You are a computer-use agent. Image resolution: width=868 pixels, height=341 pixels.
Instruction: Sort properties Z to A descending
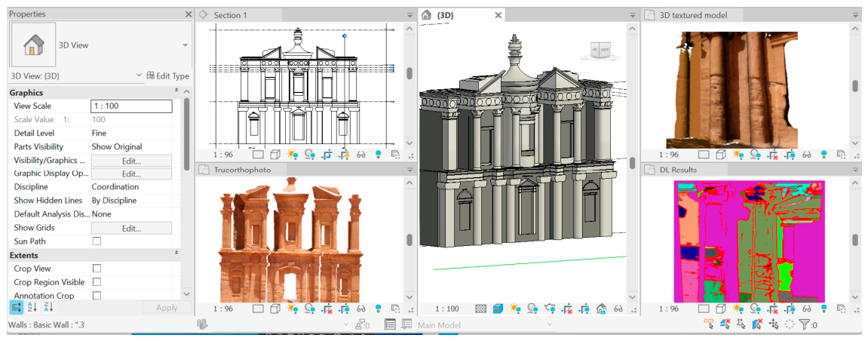point(48,307)
